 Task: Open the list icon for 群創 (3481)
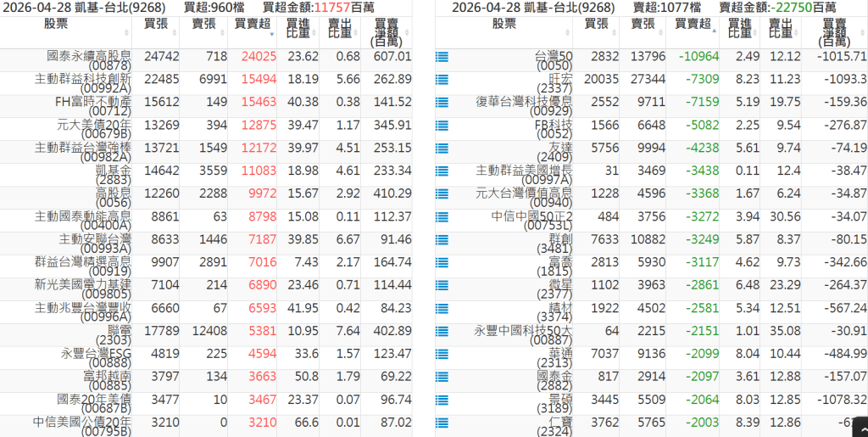pyautogui.click(x=442, y=240)
